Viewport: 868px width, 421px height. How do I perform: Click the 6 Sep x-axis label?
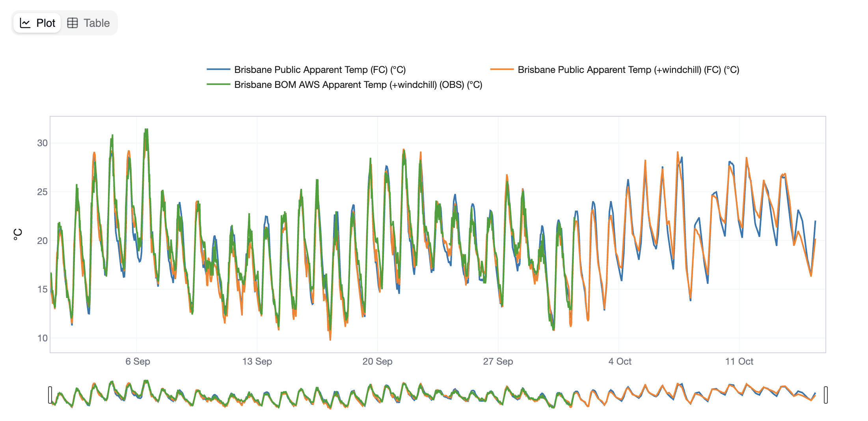[x=138, y=361]
